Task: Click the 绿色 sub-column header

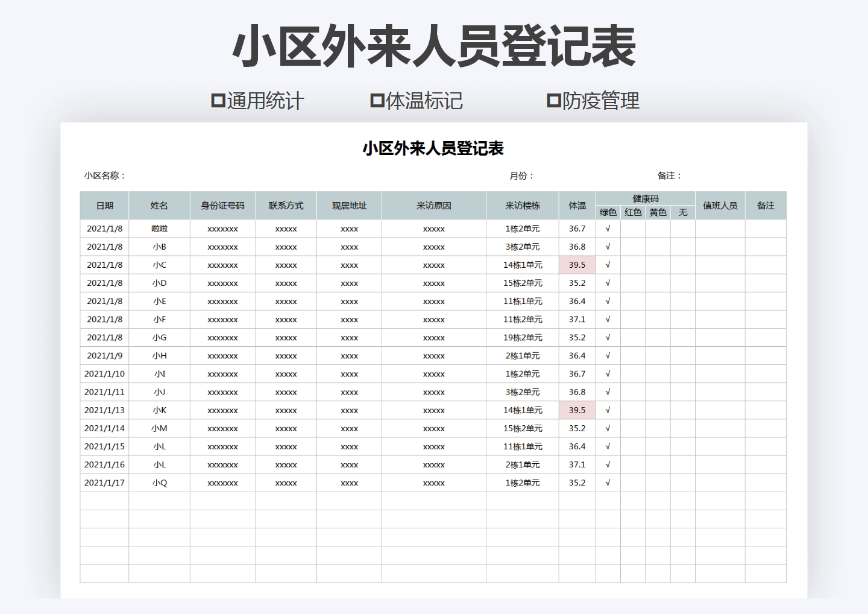Action: pyautogui.click(x=608, y=212)
